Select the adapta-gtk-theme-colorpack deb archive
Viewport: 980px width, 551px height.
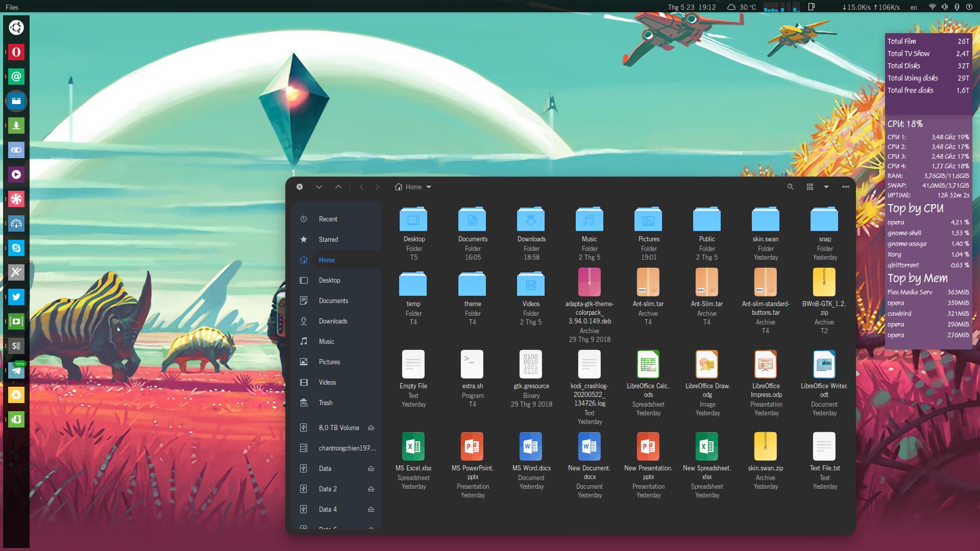pyautogui.click(x=590, y=282)
